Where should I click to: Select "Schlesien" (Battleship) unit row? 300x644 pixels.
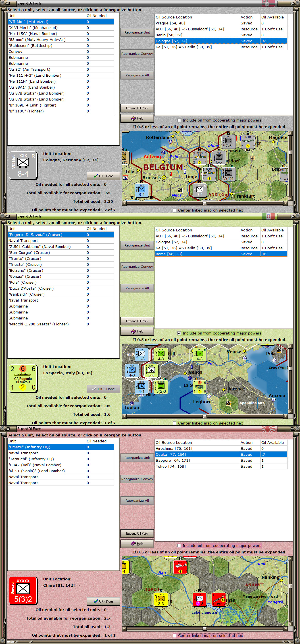(x=61, y=46)
